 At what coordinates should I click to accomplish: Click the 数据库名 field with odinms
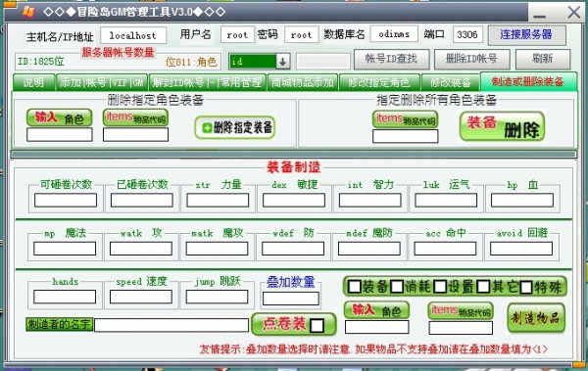[x=394, y=34]
